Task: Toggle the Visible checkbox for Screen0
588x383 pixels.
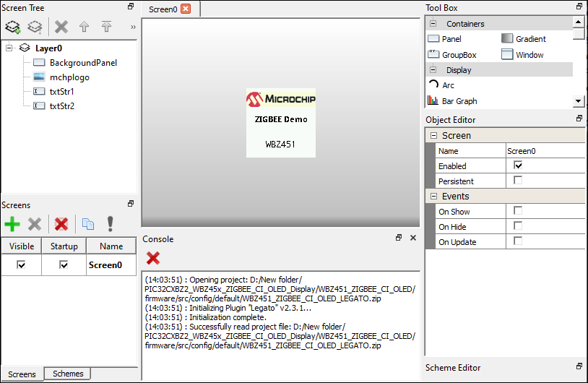Action: pos(22,264)
